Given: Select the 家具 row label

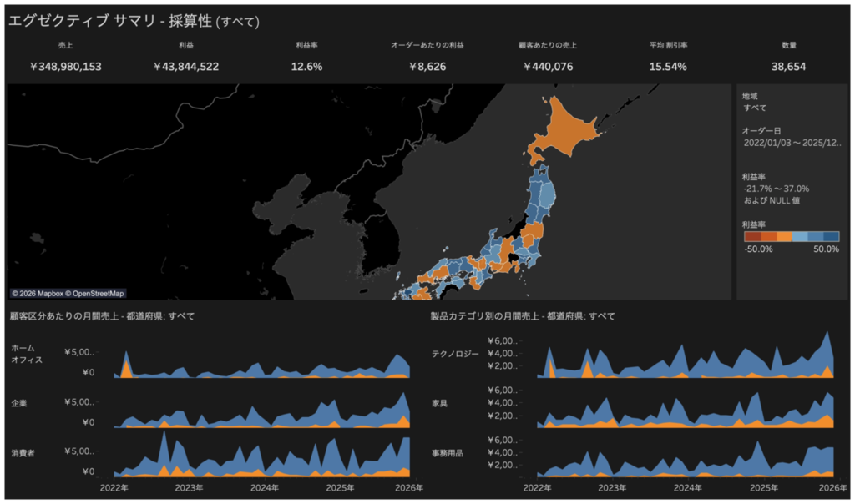Looking at the screenshot, I should click(439, 403).
